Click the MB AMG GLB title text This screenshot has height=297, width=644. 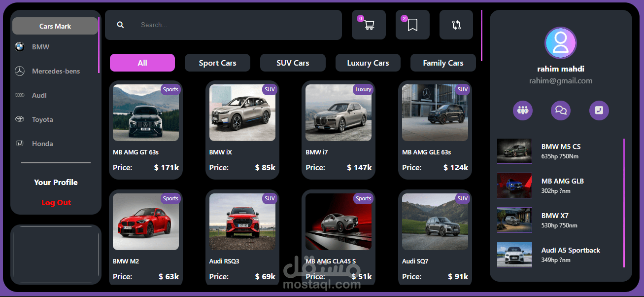(x=563, y=181)
